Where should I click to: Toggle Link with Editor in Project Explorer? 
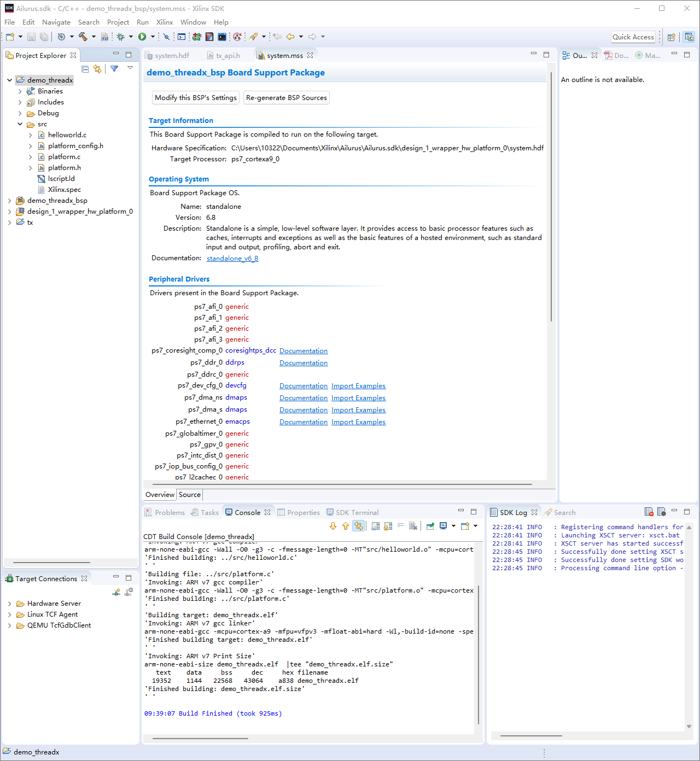(97, 69)
